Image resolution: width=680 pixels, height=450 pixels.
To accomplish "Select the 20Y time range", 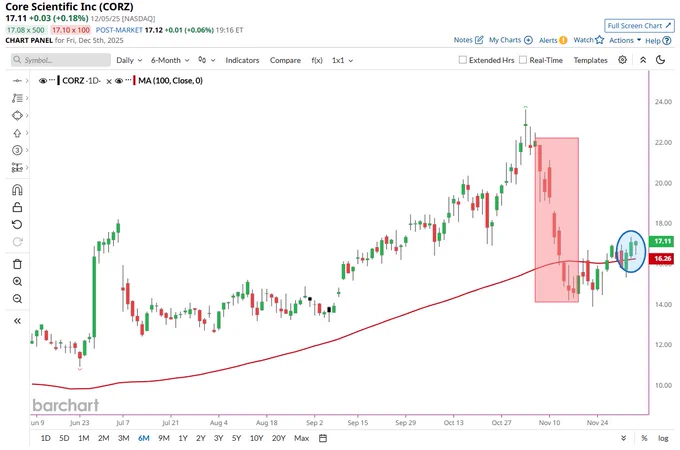I will [278, 438].
